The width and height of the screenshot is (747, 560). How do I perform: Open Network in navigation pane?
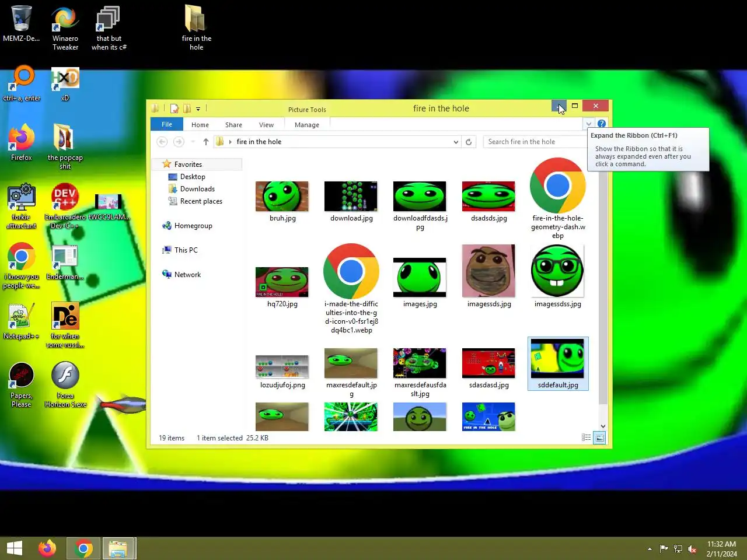187,275
